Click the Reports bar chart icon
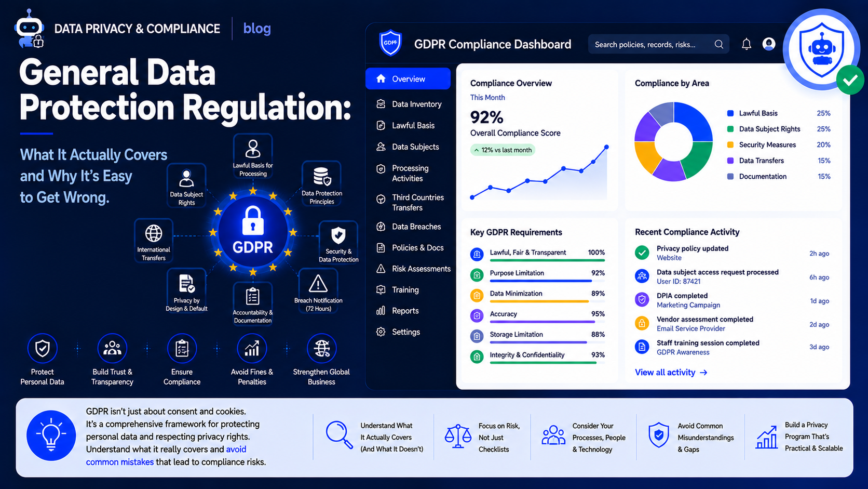The height and width of the screenshot is (489, 868). tap(381, 311)
